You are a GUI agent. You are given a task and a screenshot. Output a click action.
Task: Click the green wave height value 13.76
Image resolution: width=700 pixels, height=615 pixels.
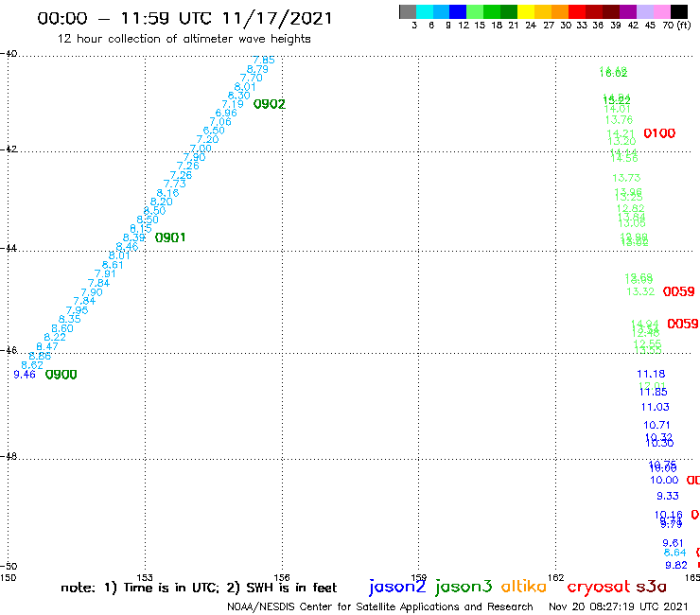click(619, 120)
